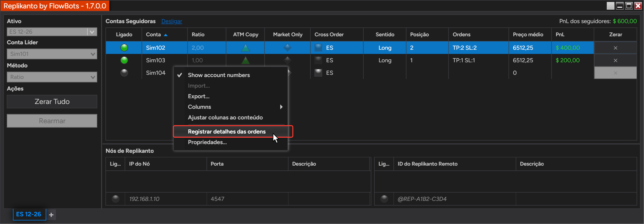
Task: Toggle the light for @REP-A1B2-C3D4 remote
Action: click(x=384, y=199)
